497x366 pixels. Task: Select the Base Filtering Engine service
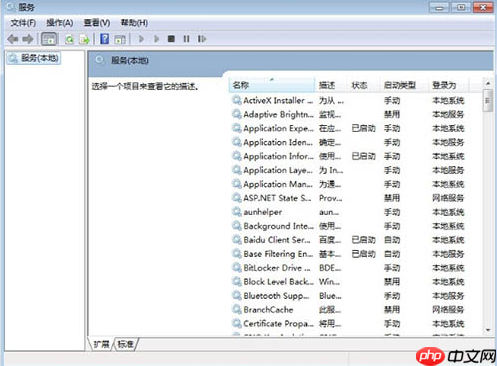click(x=348, y=254)
